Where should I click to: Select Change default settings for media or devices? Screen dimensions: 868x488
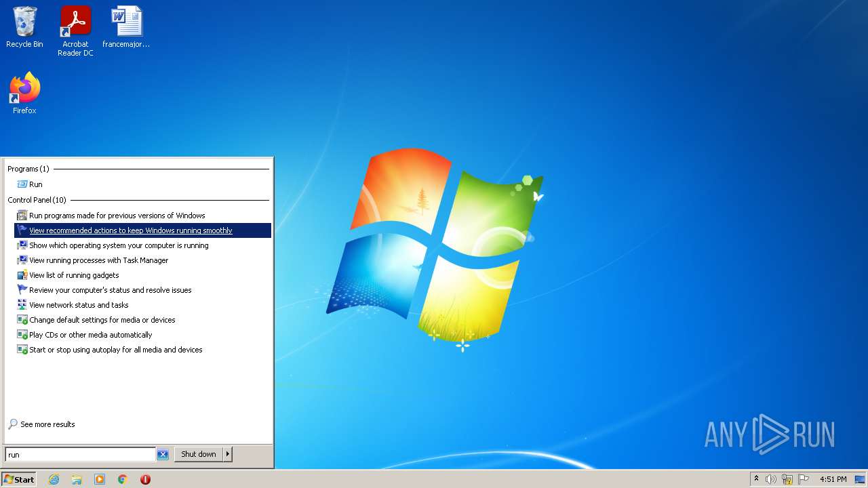(x=142, y=320)
